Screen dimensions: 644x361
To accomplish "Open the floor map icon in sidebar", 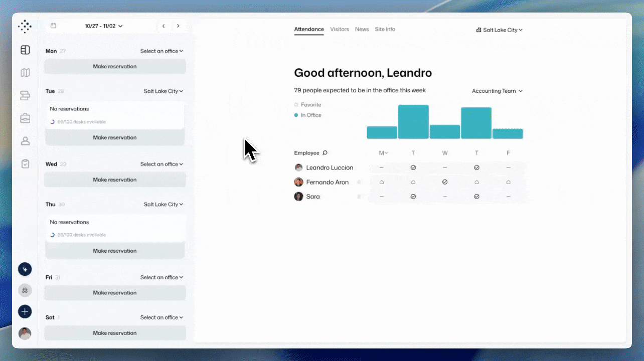I will pyautogui.click(x=25, y=73).
